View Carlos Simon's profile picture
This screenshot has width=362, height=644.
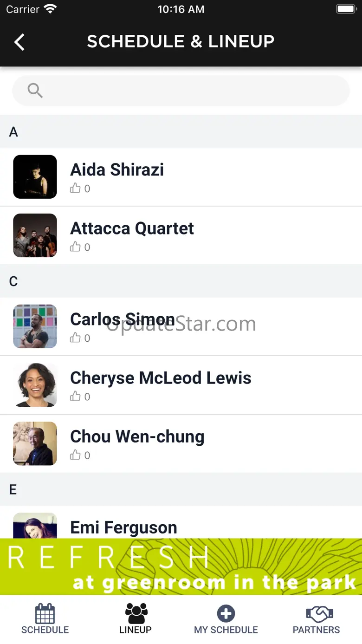pos(35,326)
